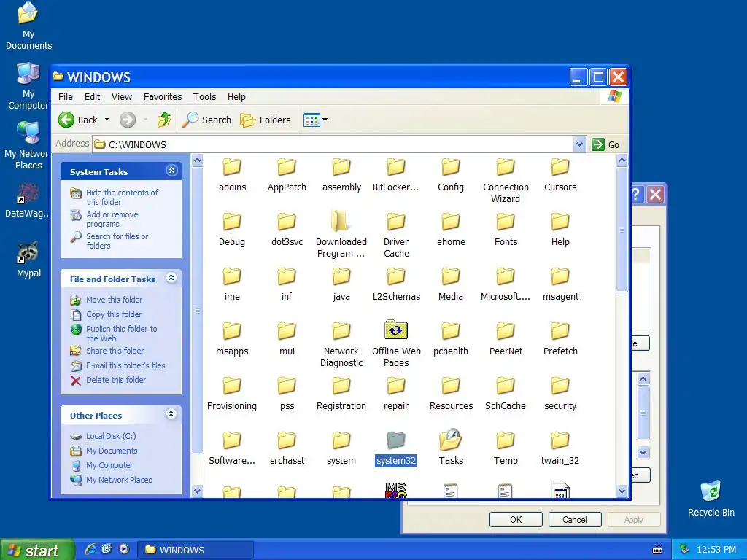Viewport: 747px width, 560px height.
Task: Click Move this folder link
Action: [x=114, y=300]
